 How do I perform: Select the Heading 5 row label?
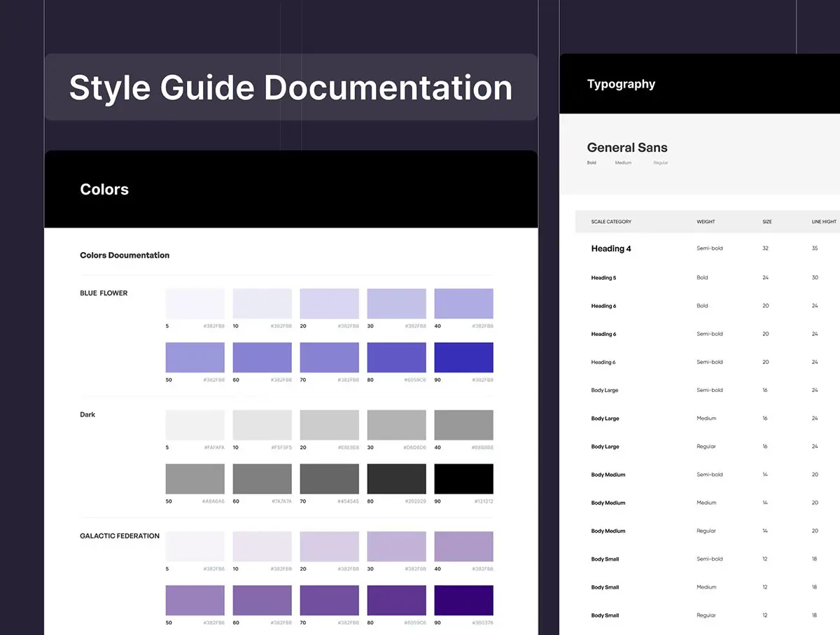[603, 278]
